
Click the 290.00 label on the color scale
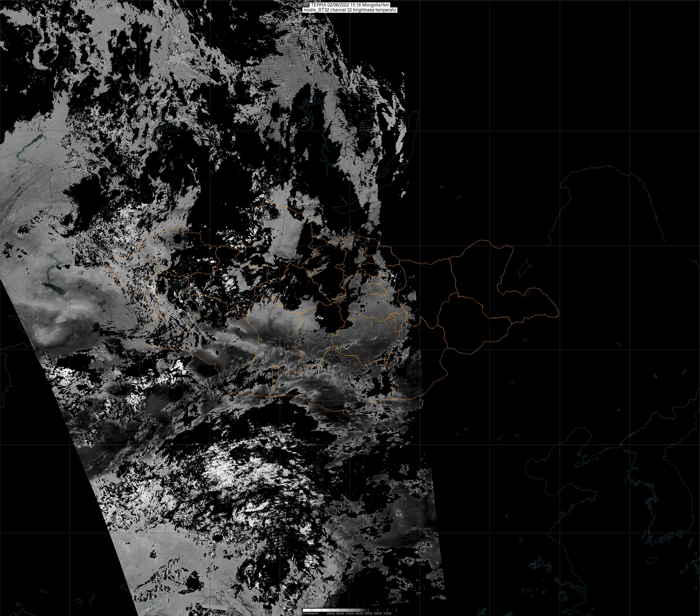[x=369, y=613]
